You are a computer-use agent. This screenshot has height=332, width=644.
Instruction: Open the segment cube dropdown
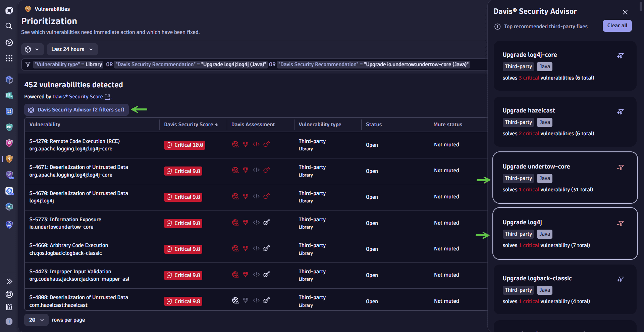coord(32,49)
